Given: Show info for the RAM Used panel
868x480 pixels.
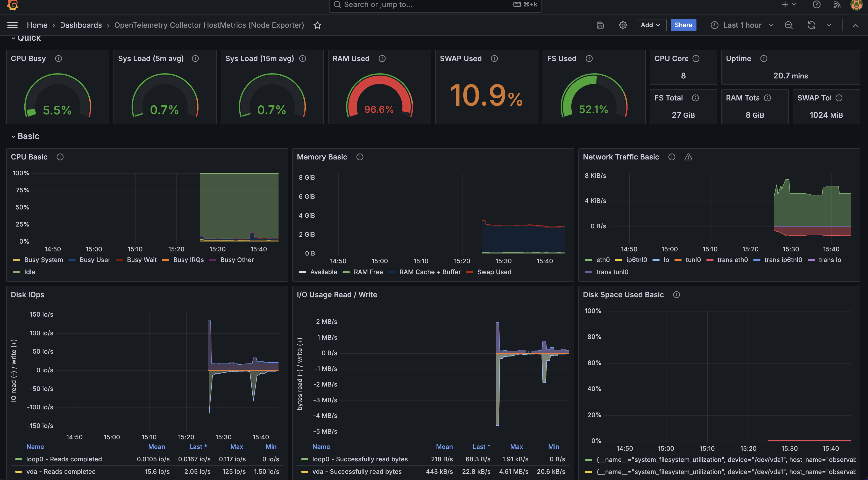Looking at the screenshot, I should 382,59.
